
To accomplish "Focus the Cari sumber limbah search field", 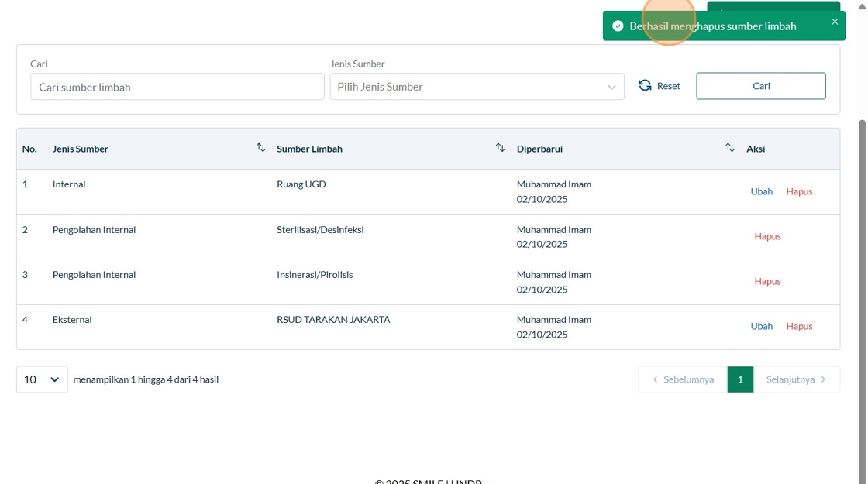I will (177, 87).
